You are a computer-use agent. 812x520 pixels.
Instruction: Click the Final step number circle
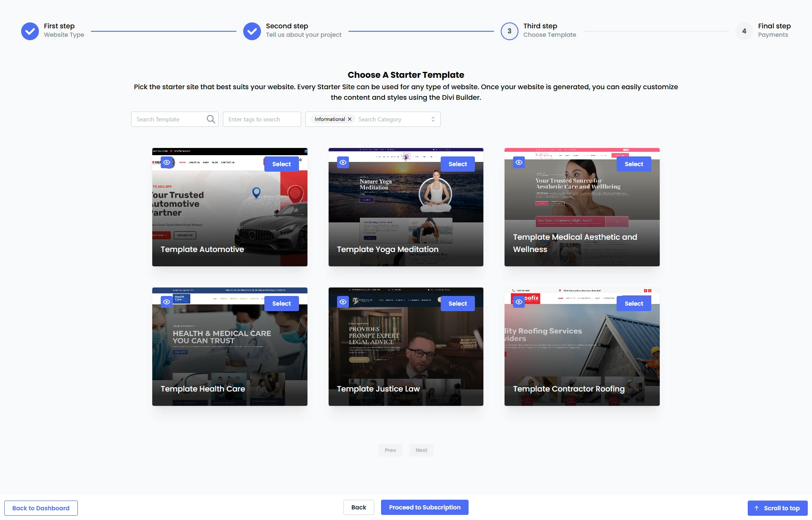tap(744, 31)
